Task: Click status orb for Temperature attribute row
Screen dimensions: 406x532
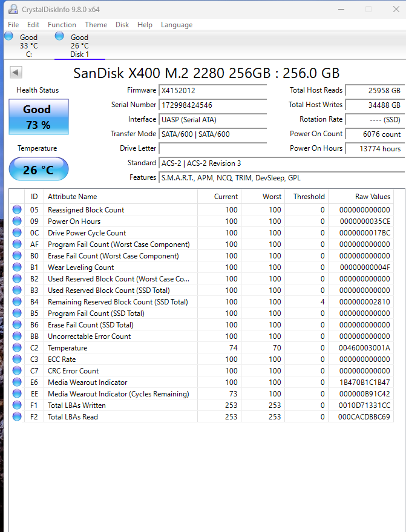Action: point(17,348)
